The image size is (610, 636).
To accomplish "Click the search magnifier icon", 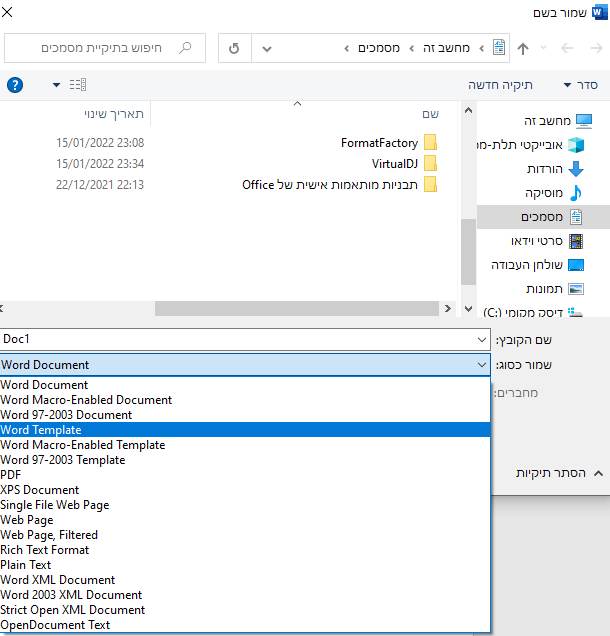I will pyautogui.click(x=185, y=48).
